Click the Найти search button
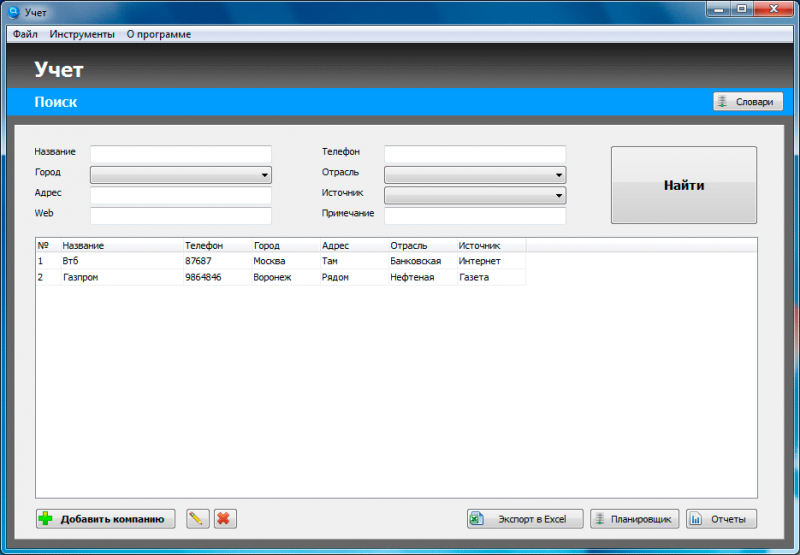Image resolution: width=800 pixels, height=555 pixels. coord(684,185)
